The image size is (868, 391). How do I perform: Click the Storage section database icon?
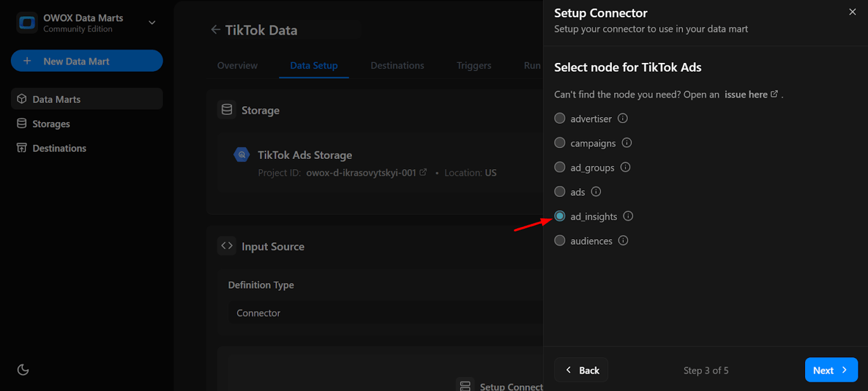pos(227,110)
